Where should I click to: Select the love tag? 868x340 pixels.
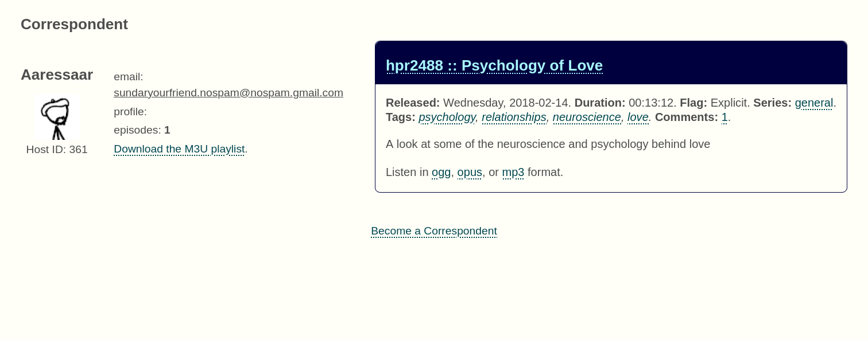(637, 118)
